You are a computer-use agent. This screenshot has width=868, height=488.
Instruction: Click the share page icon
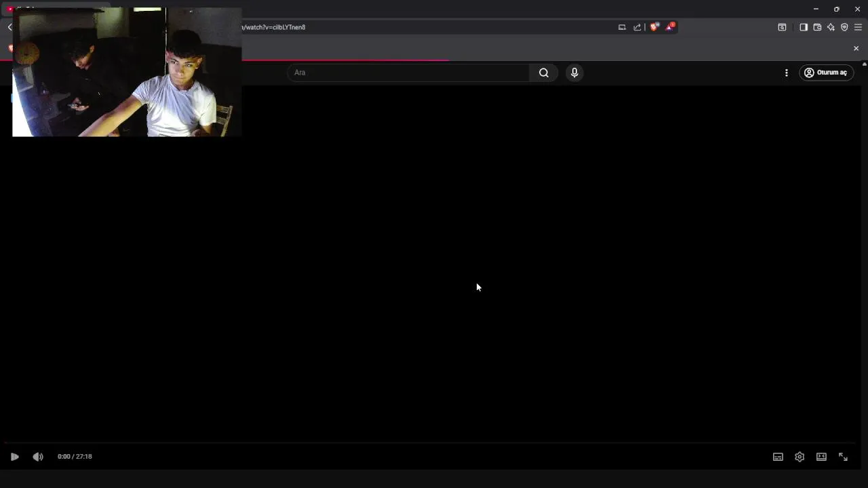[x=637, y=27]
